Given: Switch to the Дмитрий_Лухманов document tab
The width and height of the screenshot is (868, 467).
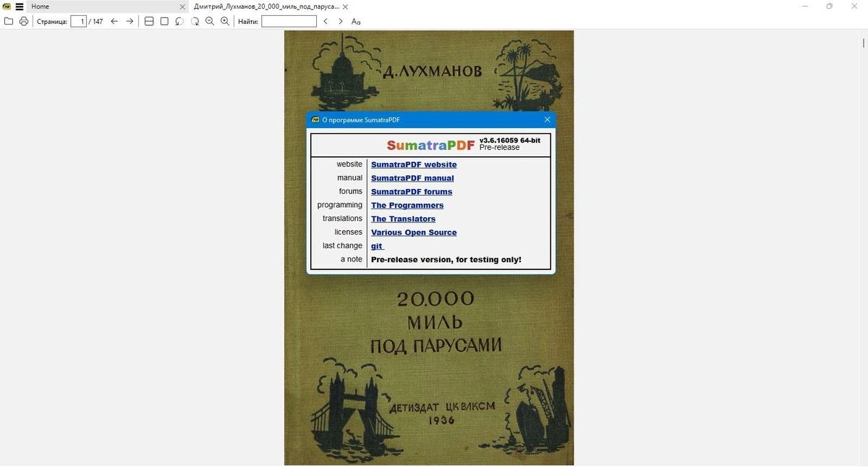Looking at the screenshot, I should pyautogui.click(x=266, y=7).
